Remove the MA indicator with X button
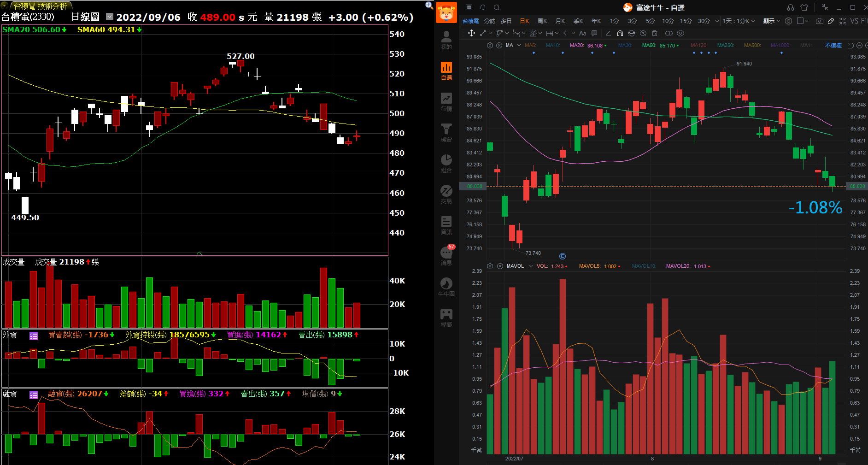 tap(499, 45)
